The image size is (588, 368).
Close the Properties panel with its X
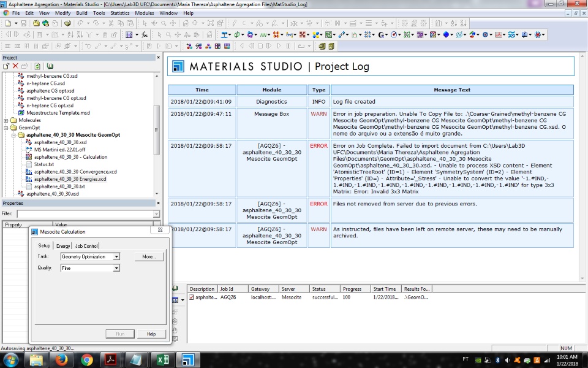coord(158,203)
